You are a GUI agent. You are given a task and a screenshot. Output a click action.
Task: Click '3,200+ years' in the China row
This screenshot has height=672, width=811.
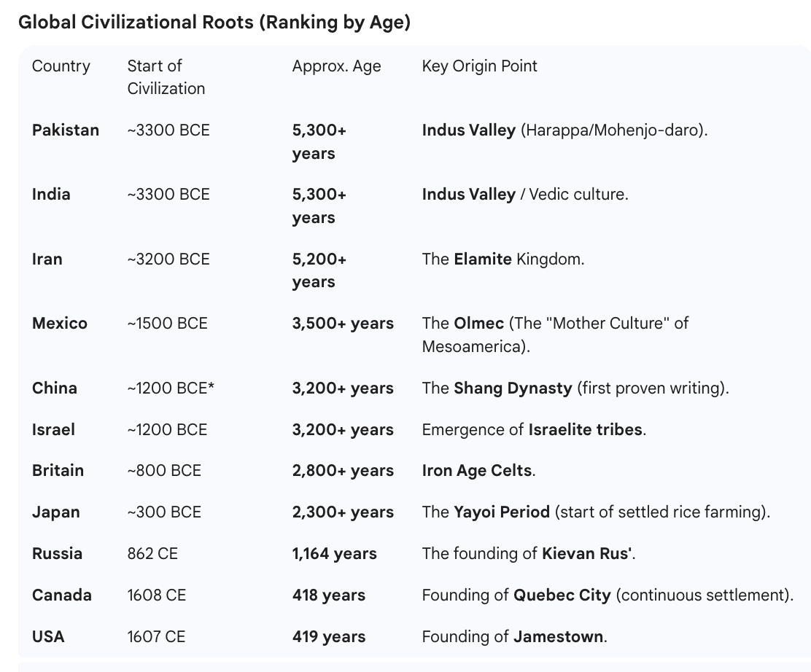(343, 388)
